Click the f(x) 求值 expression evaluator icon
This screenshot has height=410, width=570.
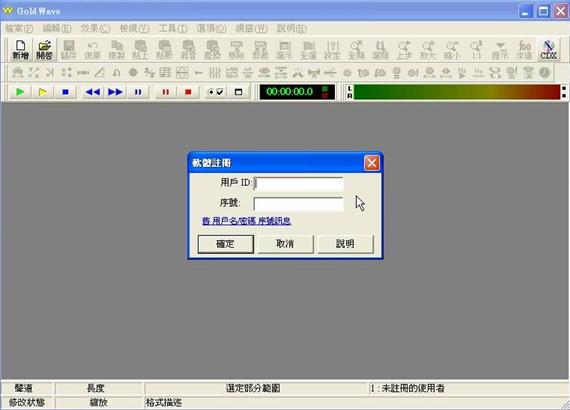point(524,49)
